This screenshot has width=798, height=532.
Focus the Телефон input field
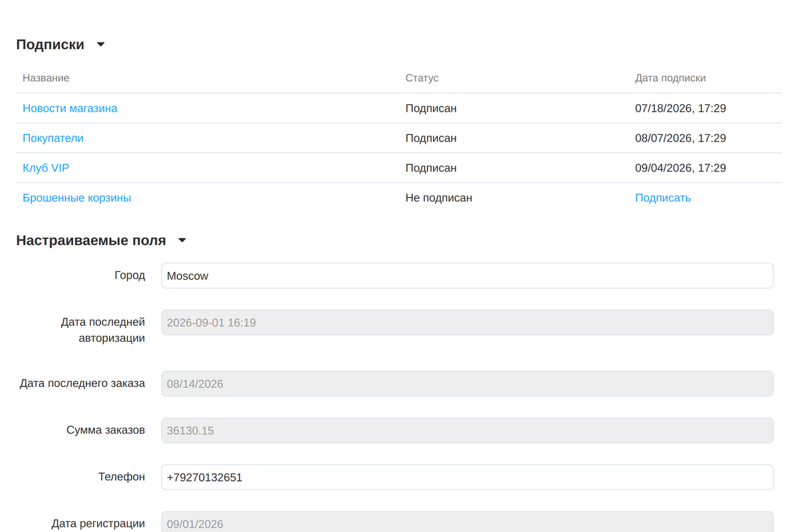[x=467, y=477]
